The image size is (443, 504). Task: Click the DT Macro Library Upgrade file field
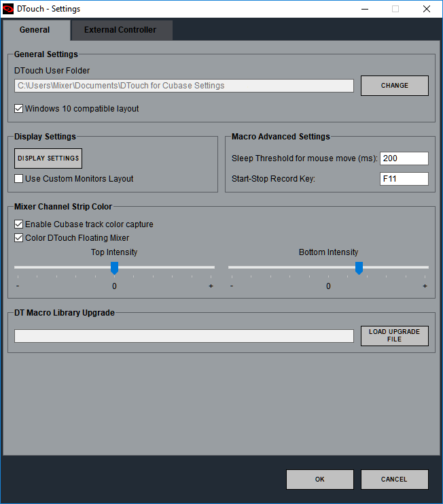click(183, 336)
